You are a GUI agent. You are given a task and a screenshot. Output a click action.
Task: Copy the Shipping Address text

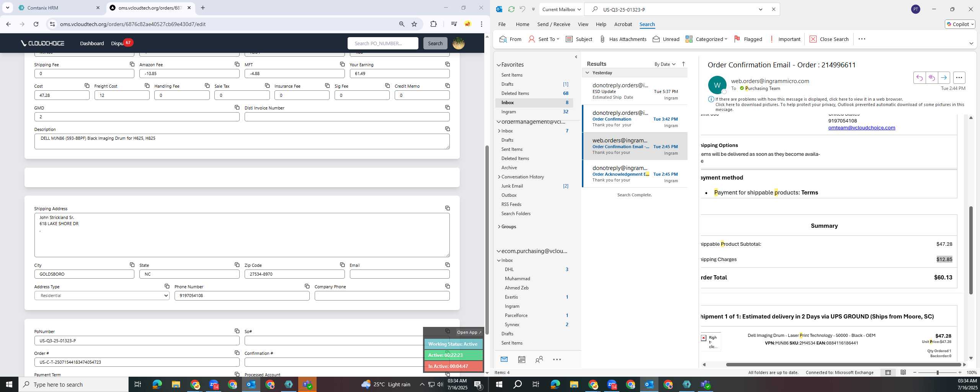point(448,208)
